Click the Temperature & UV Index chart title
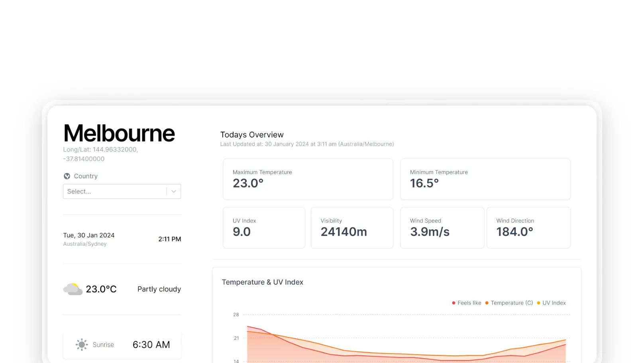This screenshot has height=363, width=644. click(x=262, y=282)
